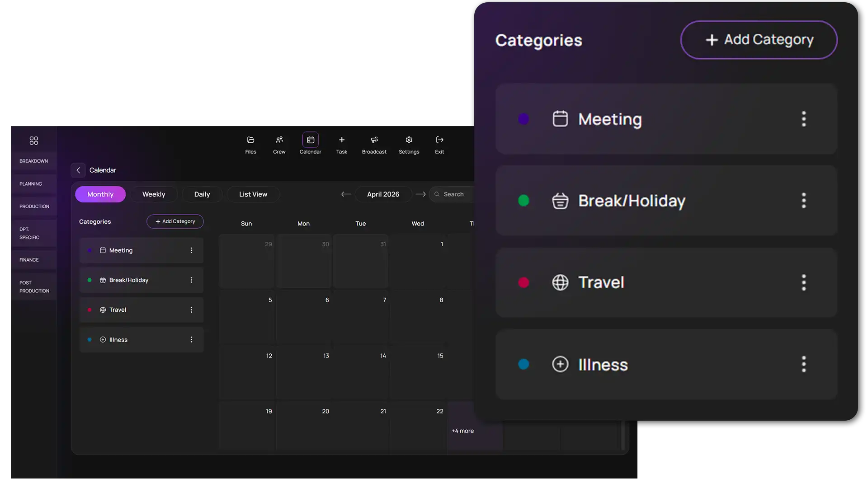Click the Illness plus-circle icon in small list
This screenshot has width=868, height=488.
[103, 340]
